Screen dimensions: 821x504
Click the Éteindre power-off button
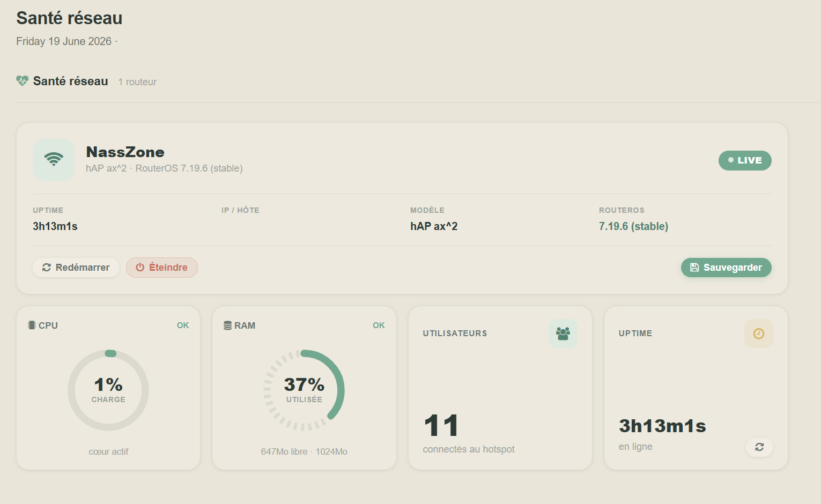[162, 268]
